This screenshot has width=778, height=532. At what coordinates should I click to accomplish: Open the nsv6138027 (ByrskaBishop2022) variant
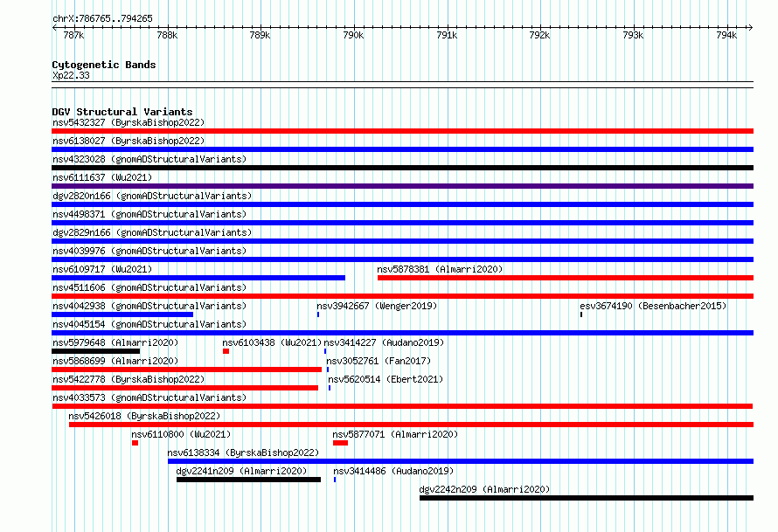click(129, 141)
